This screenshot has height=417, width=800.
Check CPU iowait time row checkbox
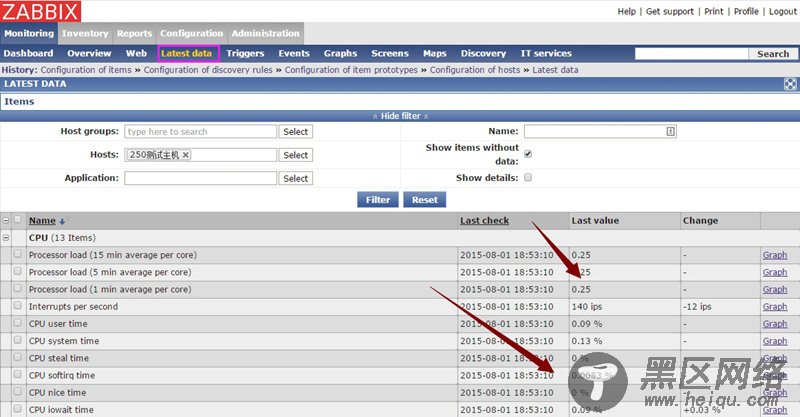click(x=18, y=409)
